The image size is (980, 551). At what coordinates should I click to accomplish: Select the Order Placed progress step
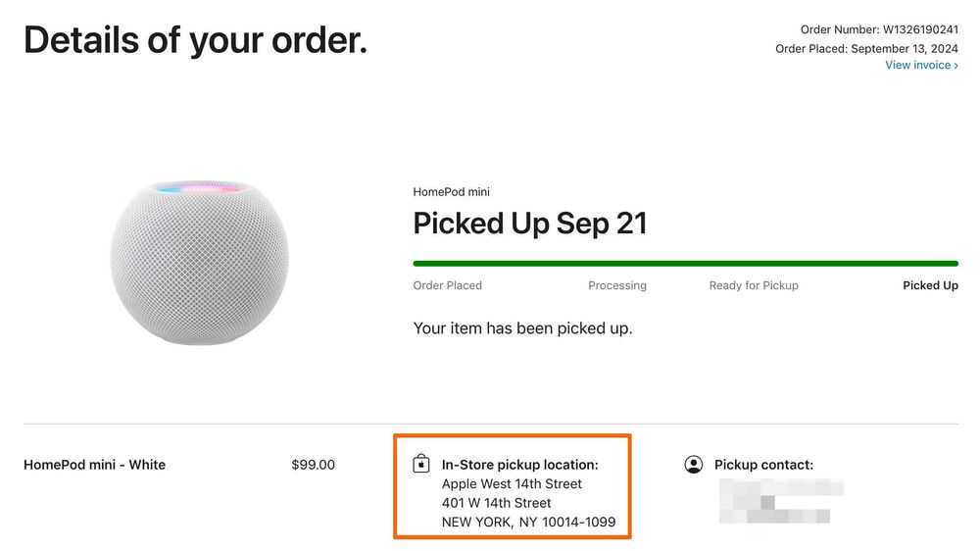pos(448,285)
